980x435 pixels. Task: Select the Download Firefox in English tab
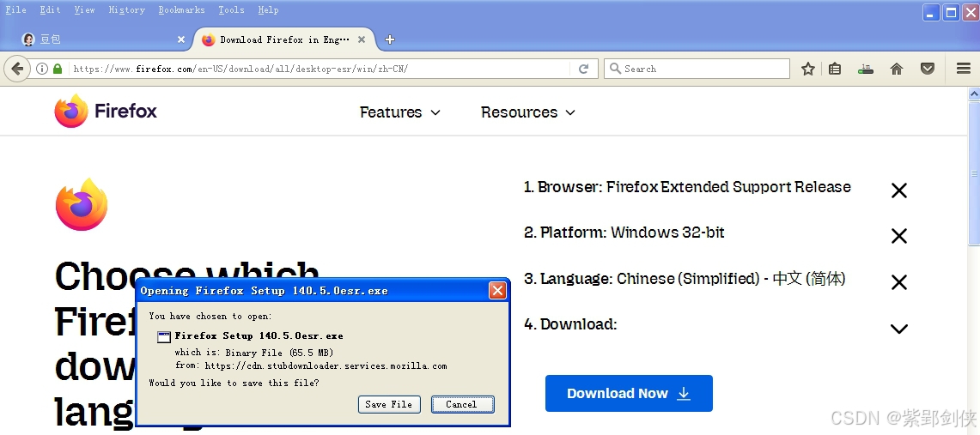284,39
